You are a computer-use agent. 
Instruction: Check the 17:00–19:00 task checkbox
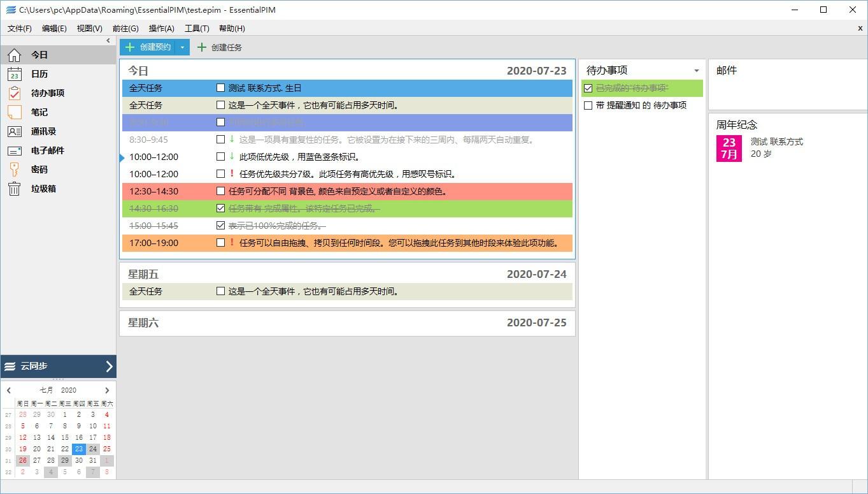[220, 243]
